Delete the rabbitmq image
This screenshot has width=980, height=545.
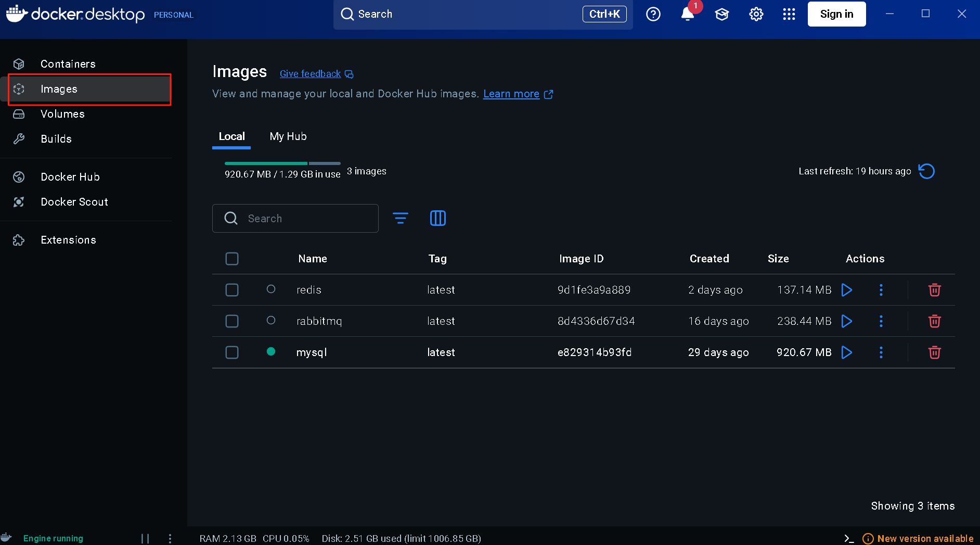coord(935,321)
